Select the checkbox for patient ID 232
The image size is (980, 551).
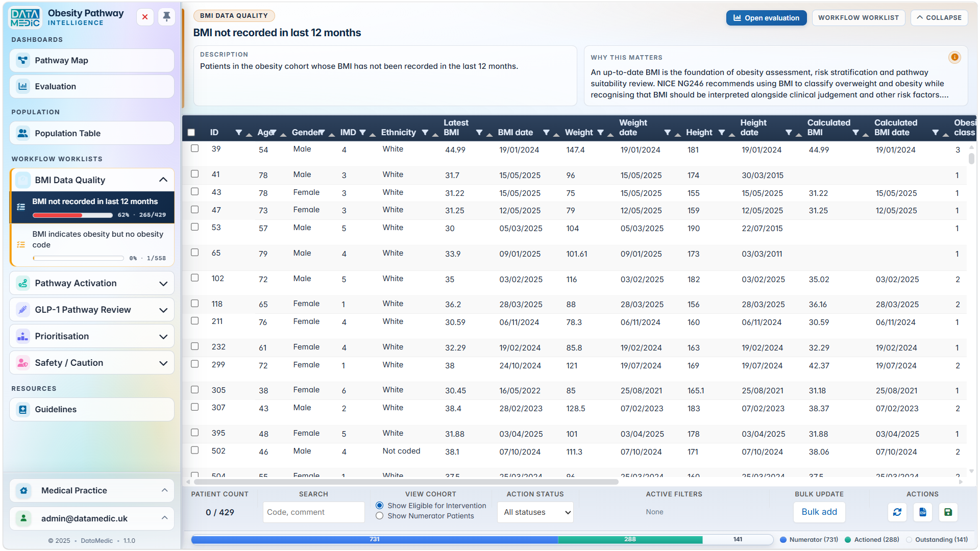point(194,346)
